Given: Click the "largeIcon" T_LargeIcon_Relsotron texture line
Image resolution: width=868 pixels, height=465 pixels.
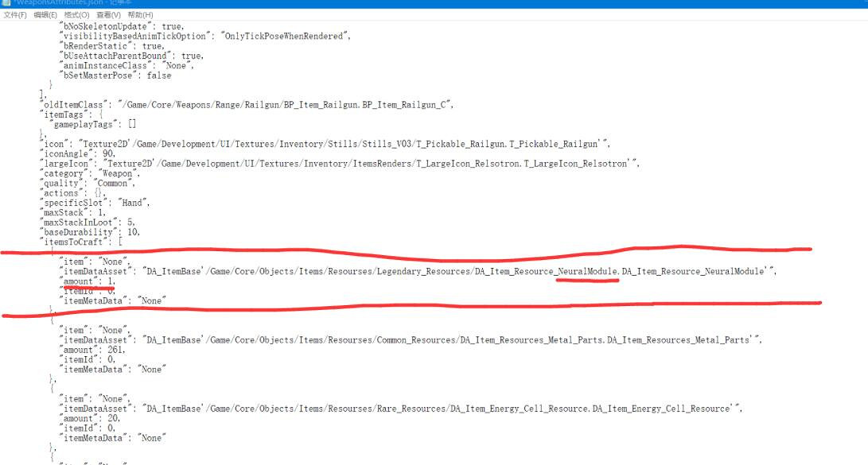Looking at the screenshot, I should [x=338, y=164].
